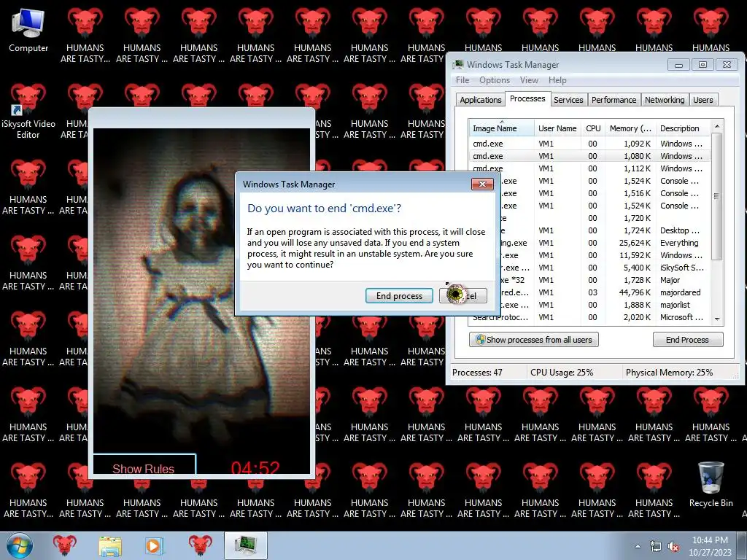The width and height of the screenshot is (747, 560).
Task: Click Cancel in the confirmation dialog
Action: pyautogui.click(x=463, y=296)
